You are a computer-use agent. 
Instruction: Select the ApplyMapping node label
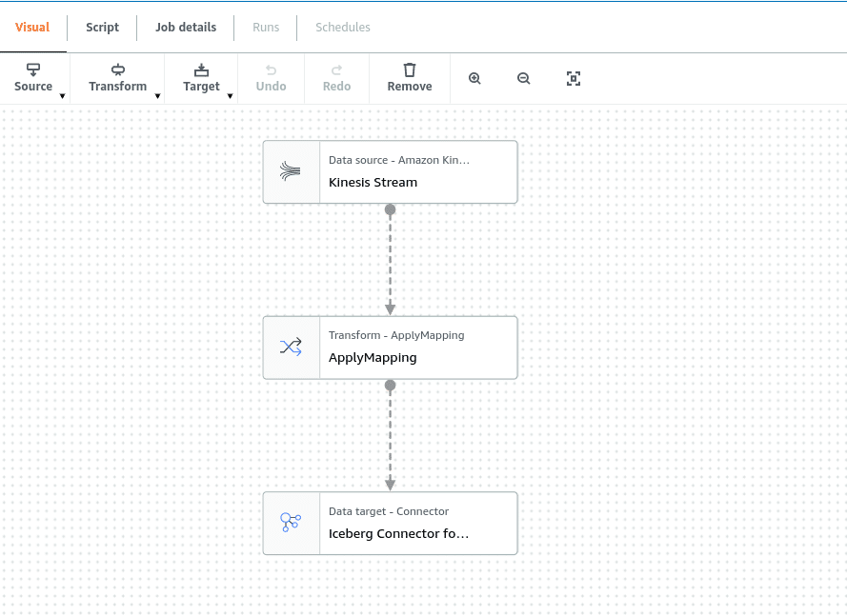373,357
